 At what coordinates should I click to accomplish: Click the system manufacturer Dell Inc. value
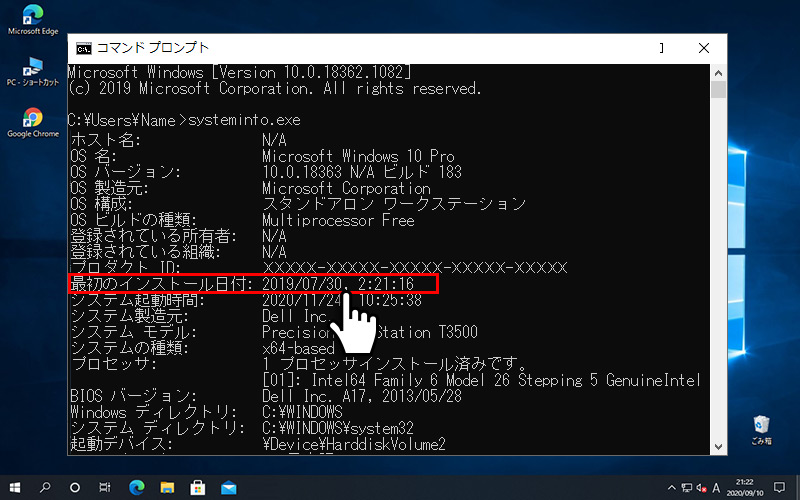coord(296,316)
